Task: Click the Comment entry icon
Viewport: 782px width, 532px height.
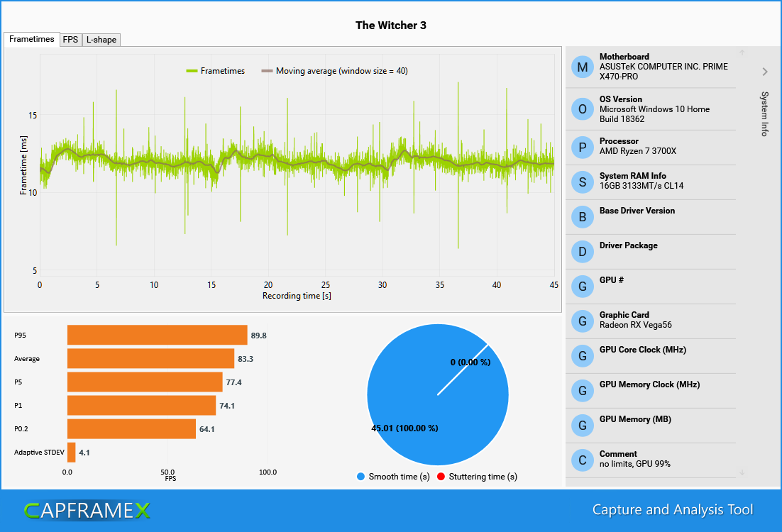Action: coord(582,460)
